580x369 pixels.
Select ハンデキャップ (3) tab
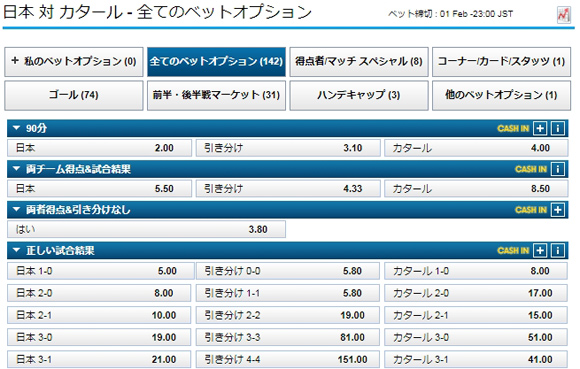pyautogui.click(x=359, y=95)
